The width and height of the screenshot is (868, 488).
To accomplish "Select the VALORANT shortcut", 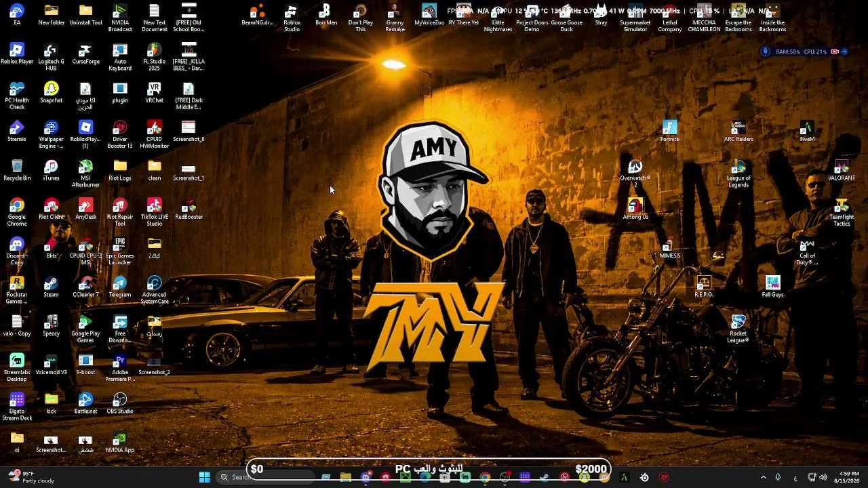I will point(842,170).
